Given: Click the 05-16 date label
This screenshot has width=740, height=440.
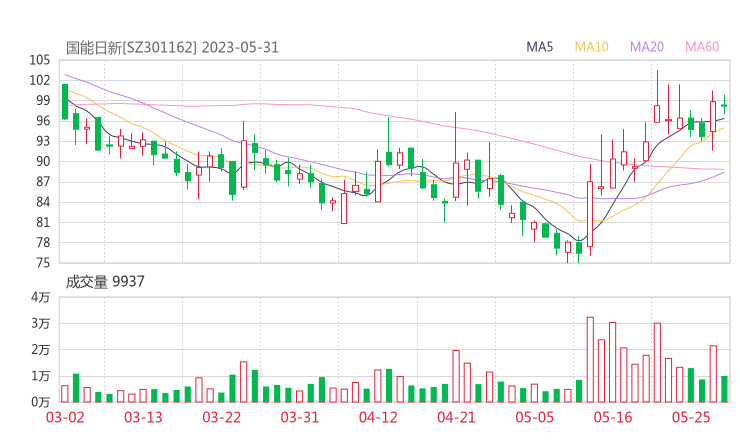Looking at the screenshot, I should click(x=613, y=417).
